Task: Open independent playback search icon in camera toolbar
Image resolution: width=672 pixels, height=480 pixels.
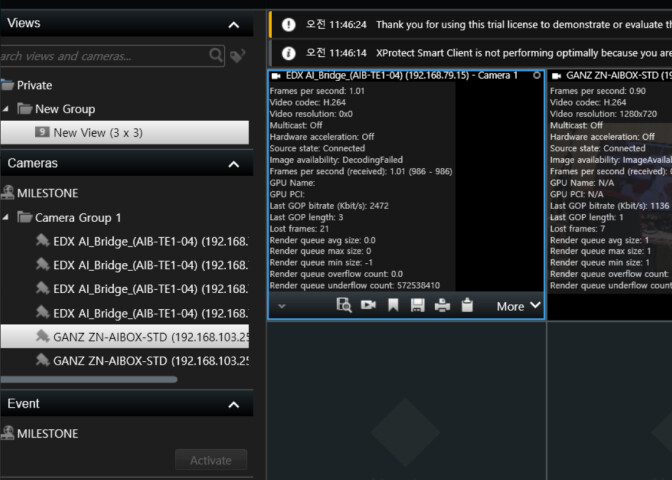Action: (x=344, y=305)
